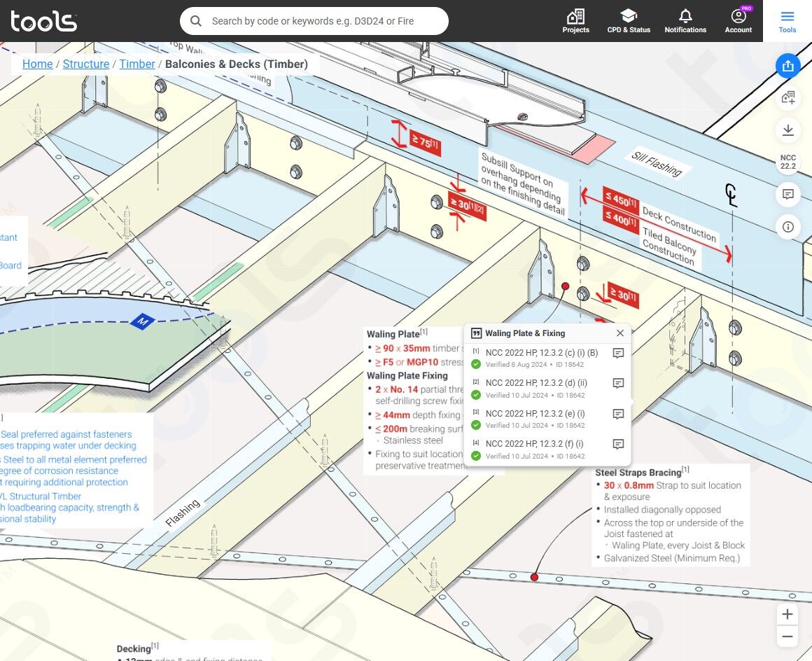Go to the Home breadcrumb link
812x661 pixels.
pyautogui.click(x=37, y=64)
